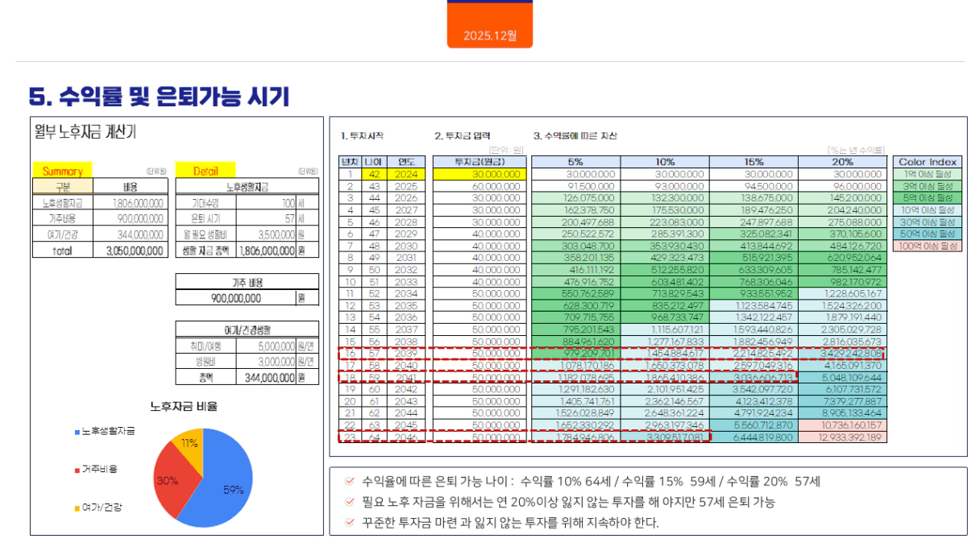
Task: Click the third checkmark bullet icon
Action: point(349,522)
